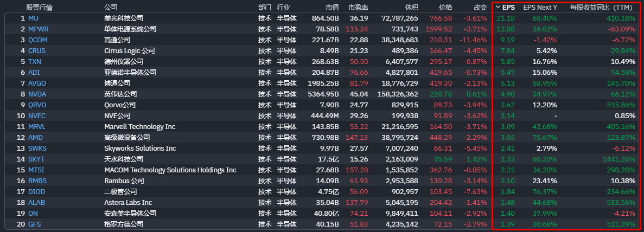The height and width of the screenshot is (232, 644).
Task: Select MACOM Technology Solutions Holdings Inc
Action: (170, 170)
